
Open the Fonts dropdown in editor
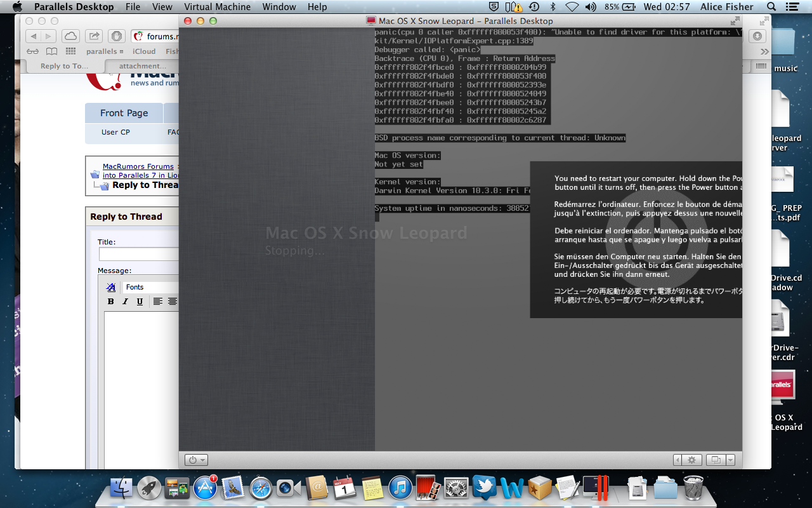click(x=151, y=287)
